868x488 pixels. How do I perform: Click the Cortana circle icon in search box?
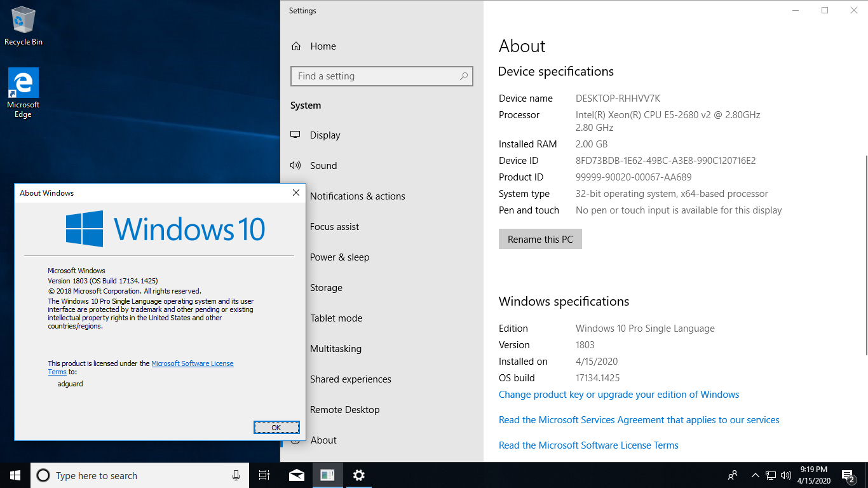click(43, 475)
